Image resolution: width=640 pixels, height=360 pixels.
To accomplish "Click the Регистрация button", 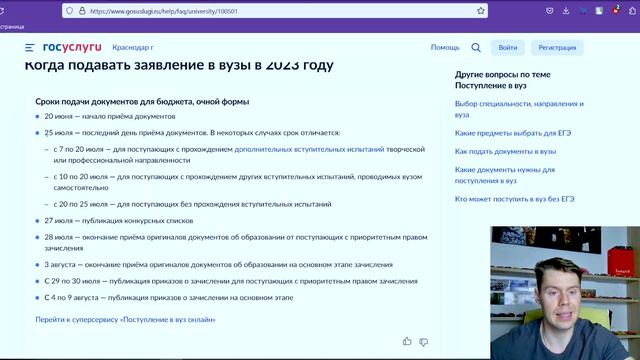I will tap(557, 48).
